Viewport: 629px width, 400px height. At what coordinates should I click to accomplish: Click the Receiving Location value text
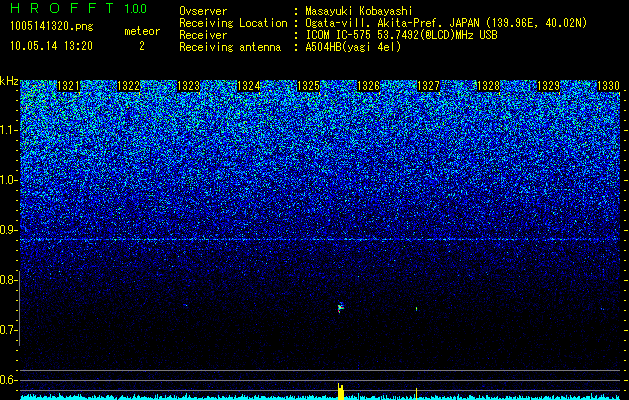tap(446, 23)
